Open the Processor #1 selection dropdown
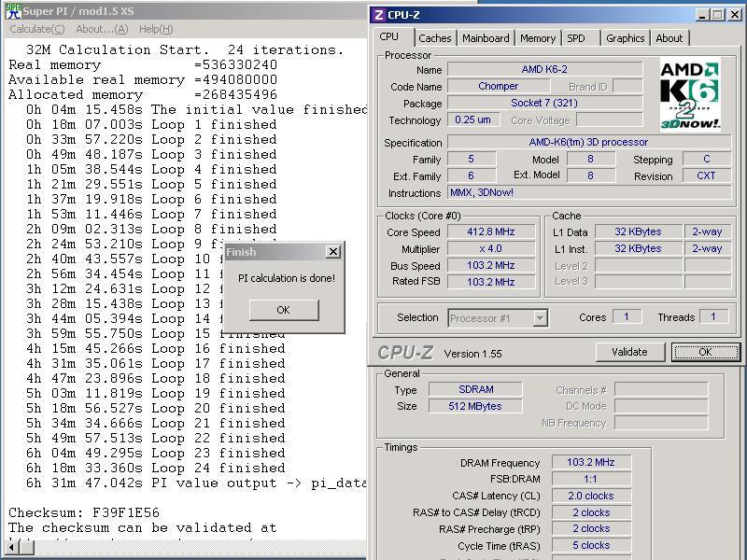This screenshot has width=747, height=560. [540, 318]
